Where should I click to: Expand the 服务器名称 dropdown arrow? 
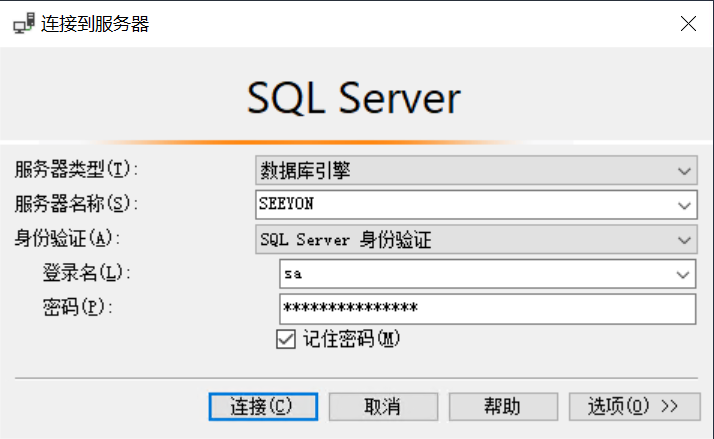point(684,205)
